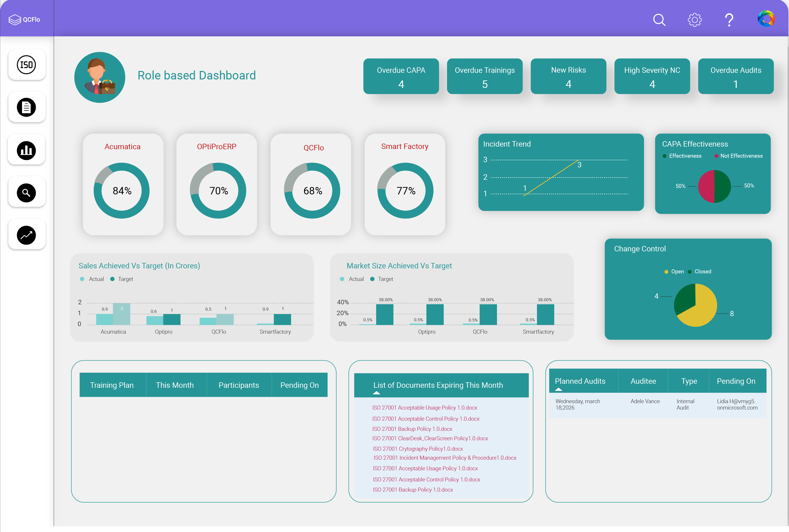Click the Role based Dashboard title

197,75
